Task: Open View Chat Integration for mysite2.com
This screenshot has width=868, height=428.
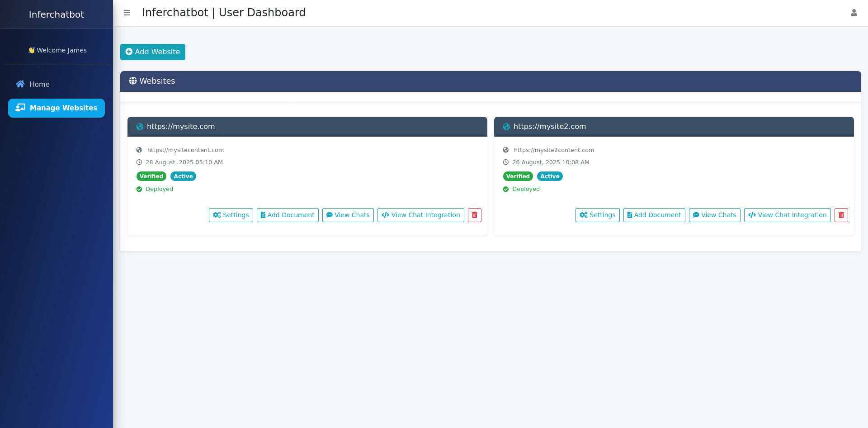Action: point(787,215)
